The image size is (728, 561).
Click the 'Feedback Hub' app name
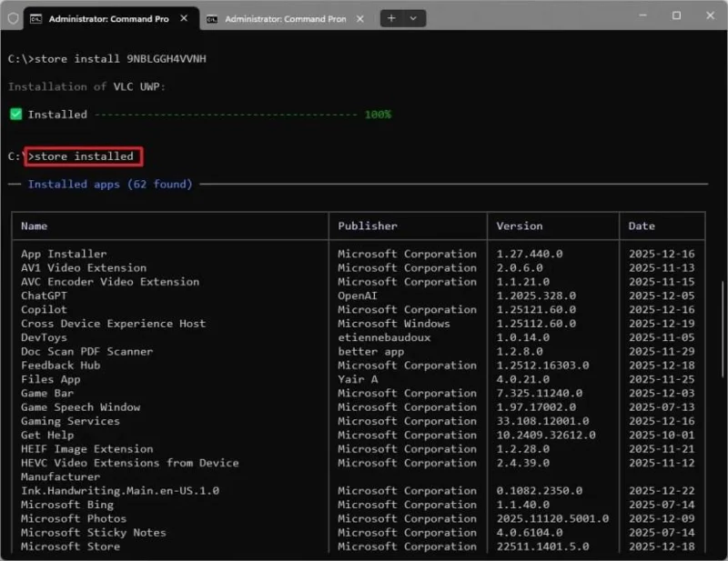click(x=60, y=366)
